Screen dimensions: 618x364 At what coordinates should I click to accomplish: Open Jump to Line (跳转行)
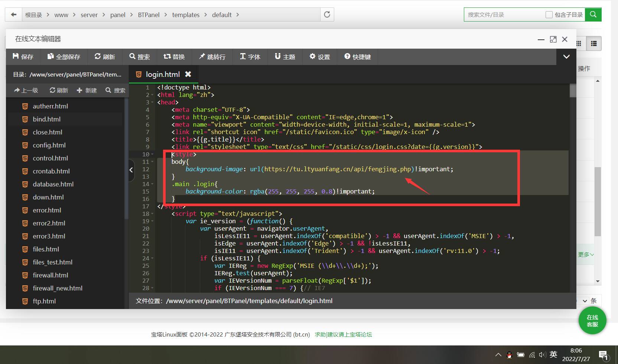212,56
